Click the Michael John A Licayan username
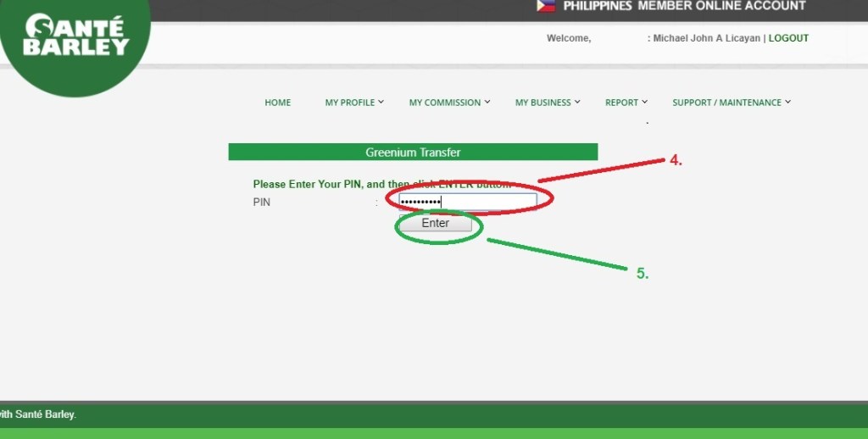The height and width of the screenshot is (439, 868). click(x=708, y=38)
